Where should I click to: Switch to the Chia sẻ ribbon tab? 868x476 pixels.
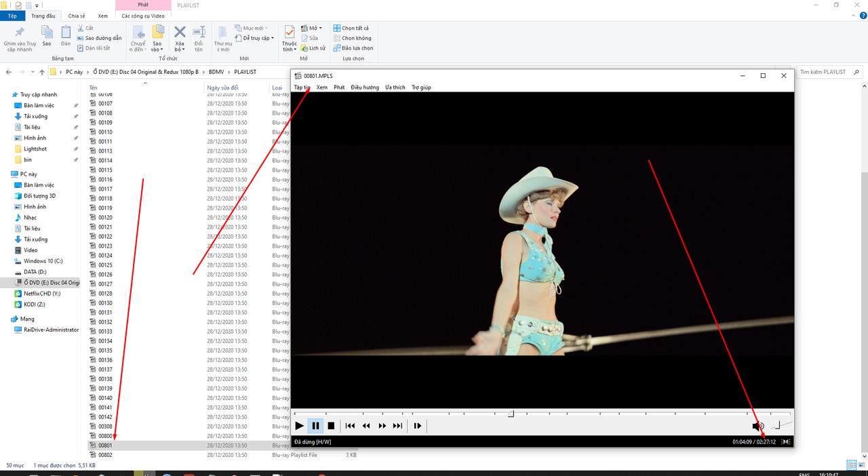(x=76, y=16)
